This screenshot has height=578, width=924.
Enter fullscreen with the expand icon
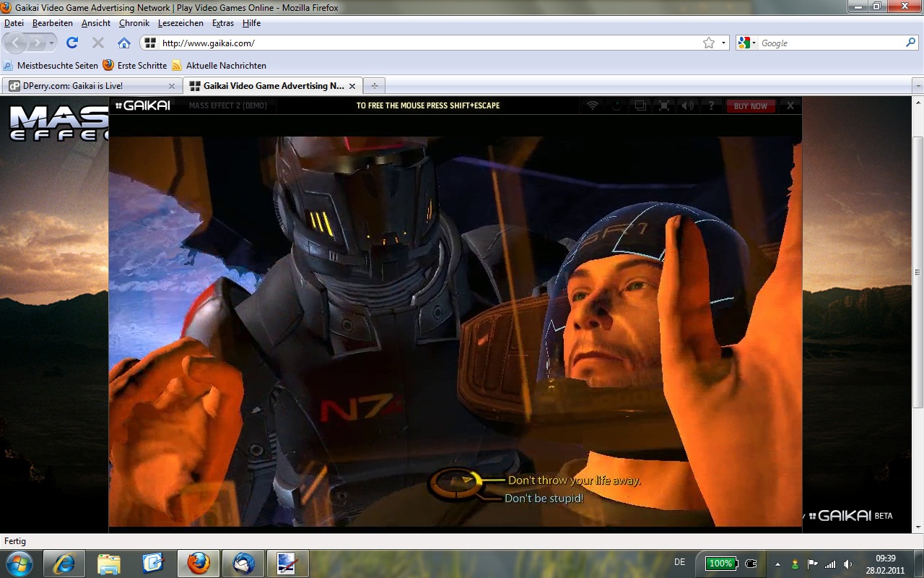[x=663, y=105]
